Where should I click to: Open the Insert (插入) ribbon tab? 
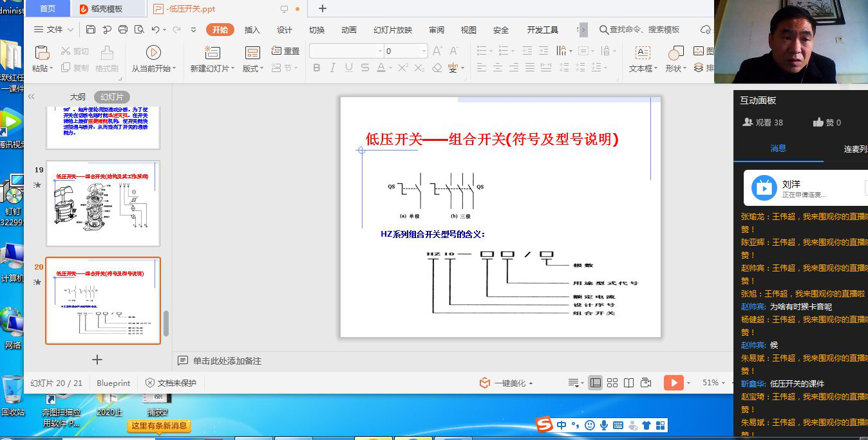tap(252, 30)
